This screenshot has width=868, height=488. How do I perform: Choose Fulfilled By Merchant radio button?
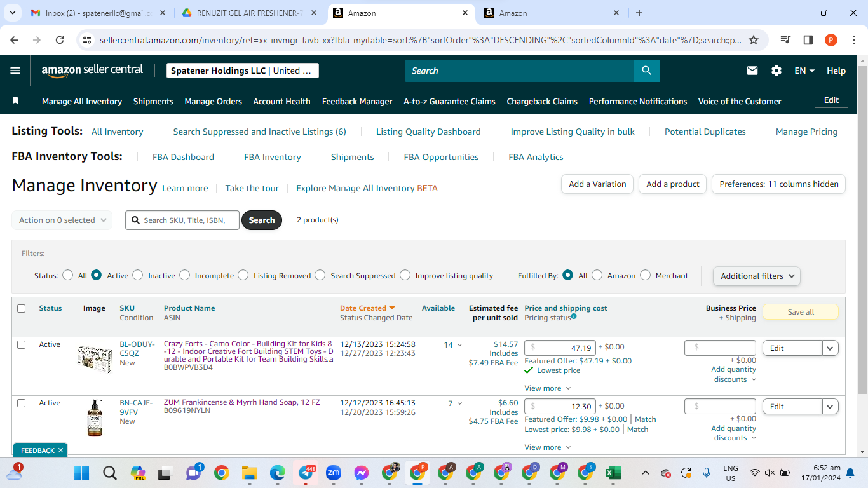[x=646, y=275]
